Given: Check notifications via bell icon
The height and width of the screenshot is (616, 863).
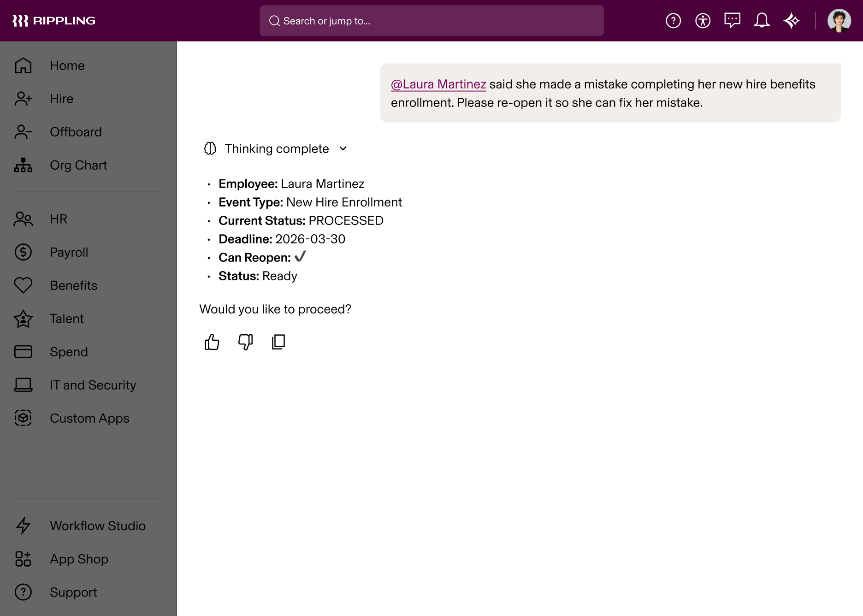Looking at the screenshot, I should [762, 20].
